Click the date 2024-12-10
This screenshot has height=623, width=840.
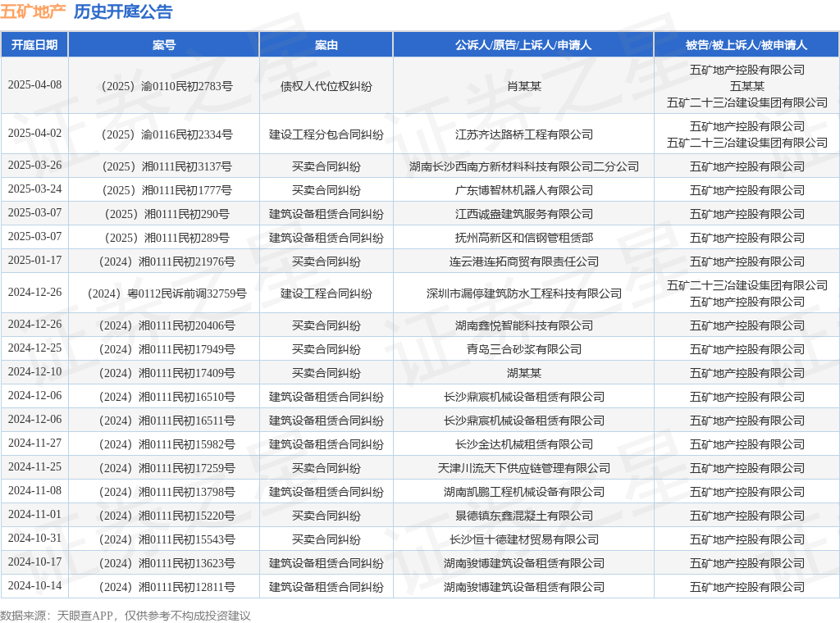(34, 371)
